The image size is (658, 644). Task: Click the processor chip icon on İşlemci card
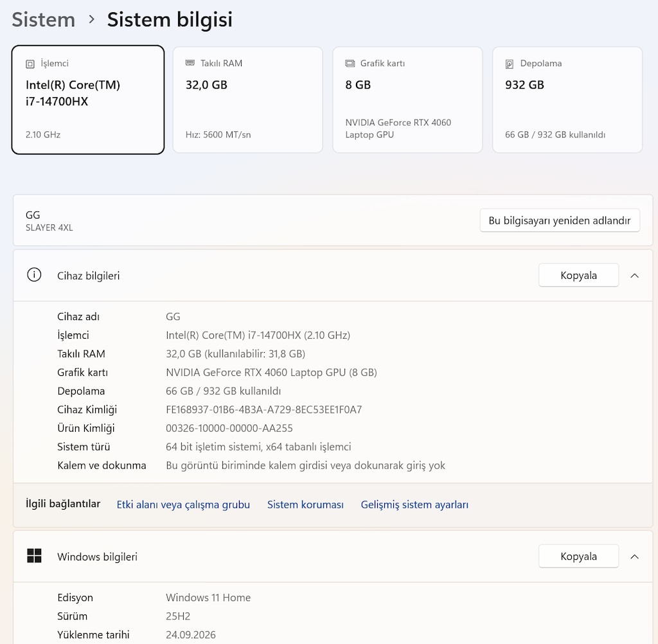tap(30, 64)
